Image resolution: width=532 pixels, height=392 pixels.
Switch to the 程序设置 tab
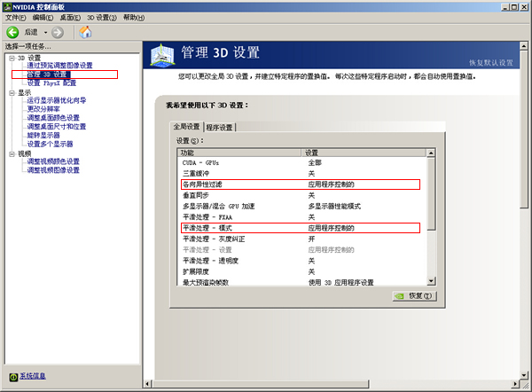tap(219, 128)
